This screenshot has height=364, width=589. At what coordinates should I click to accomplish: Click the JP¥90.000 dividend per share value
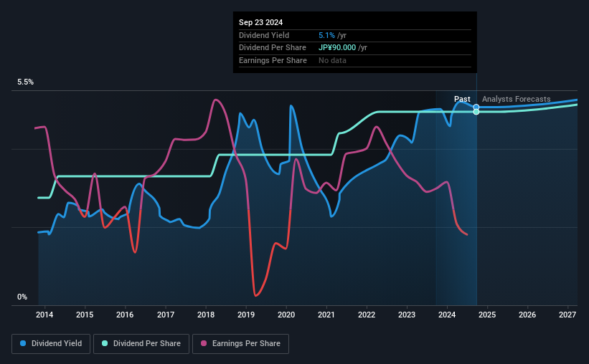point(337,48)
